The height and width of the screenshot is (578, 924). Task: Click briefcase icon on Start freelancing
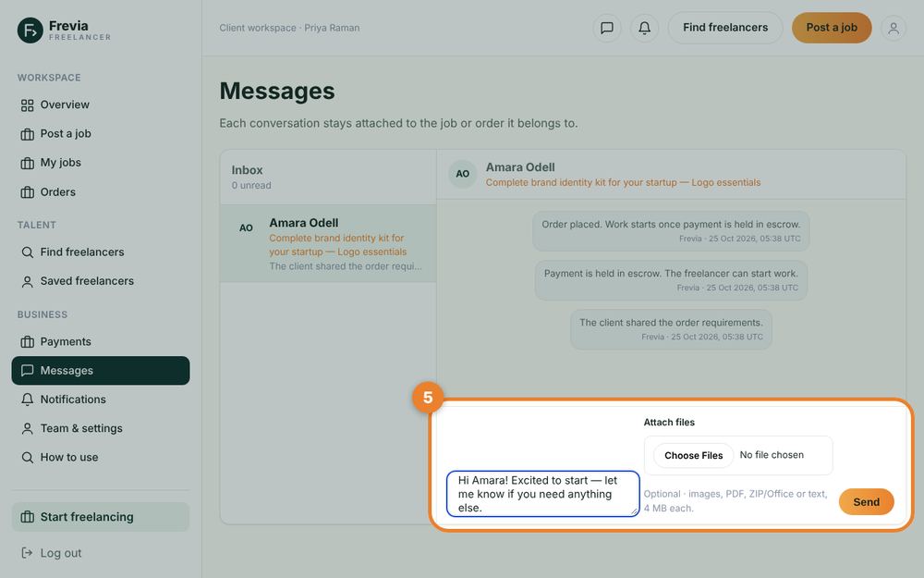tap(27, 517)
